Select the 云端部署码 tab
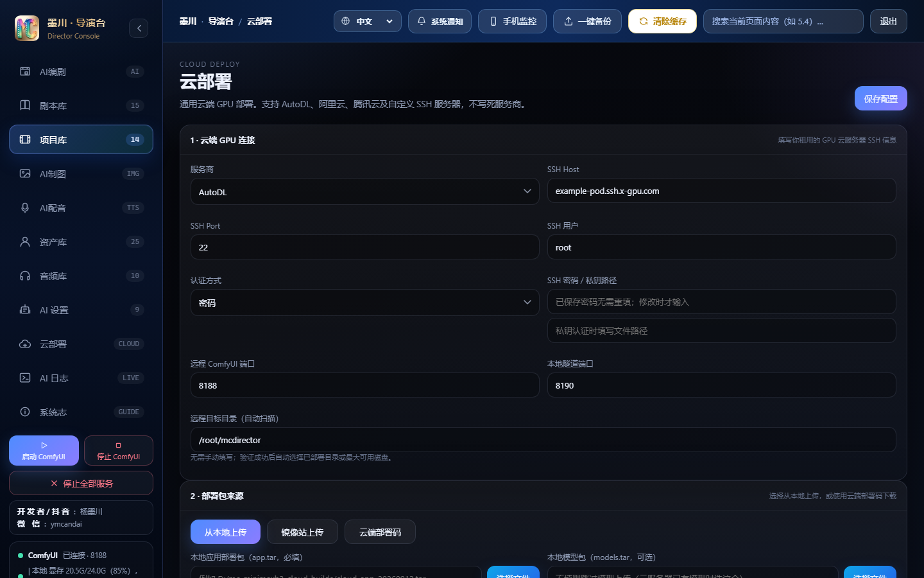 tap(380, 532)
